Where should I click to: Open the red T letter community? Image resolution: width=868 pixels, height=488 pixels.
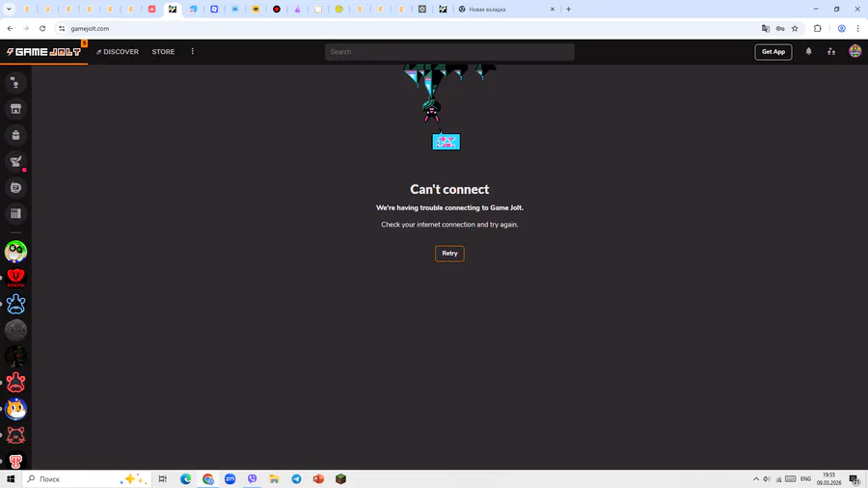click(x=15, y=461)
